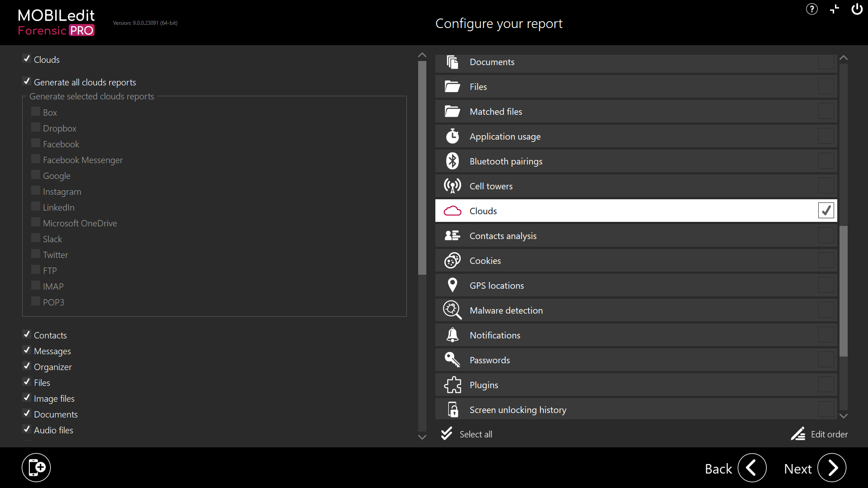Uncheck Generate all clouds reports
The width and height of the screenshot is (868, 488).
coord(27,82)
